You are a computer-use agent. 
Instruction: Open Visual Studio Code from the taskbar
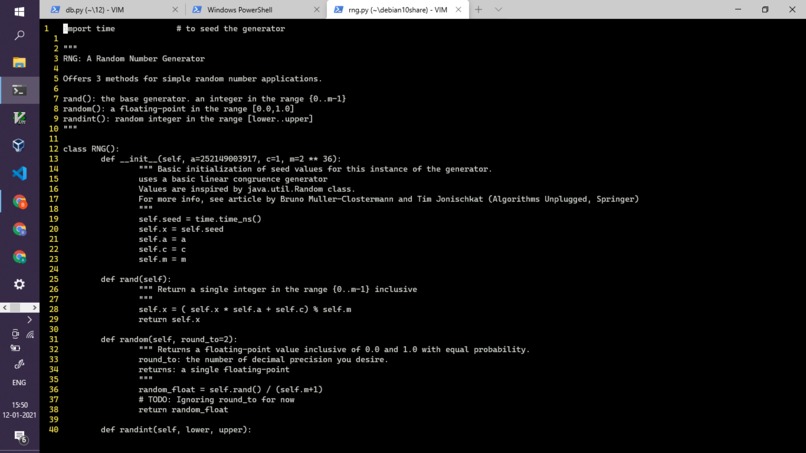point(19,173)
